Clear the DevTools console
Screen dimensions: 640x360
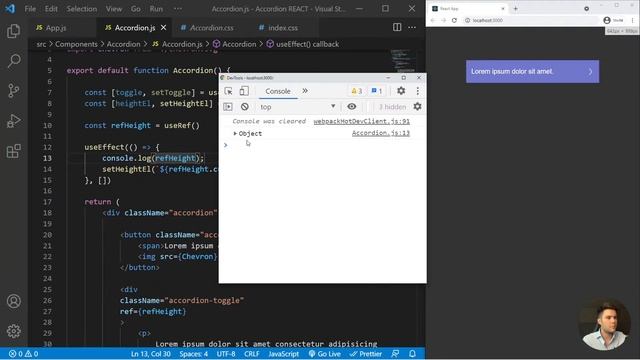[x=244, y=107]
